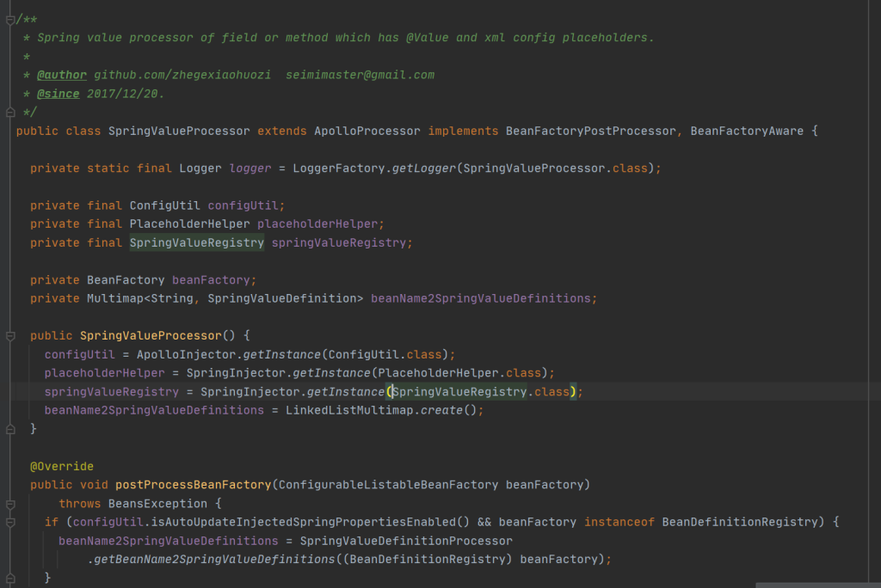
Task: Click the placeholderHelper field in its declaration
Action: click(317, 224)
